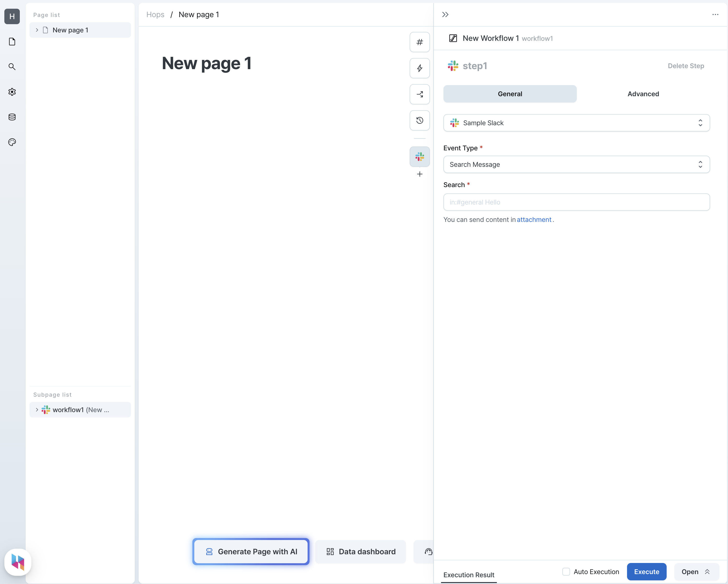Click the Slack icon beside workflow1 subpage
728x584 pixels.
[46, 410]
